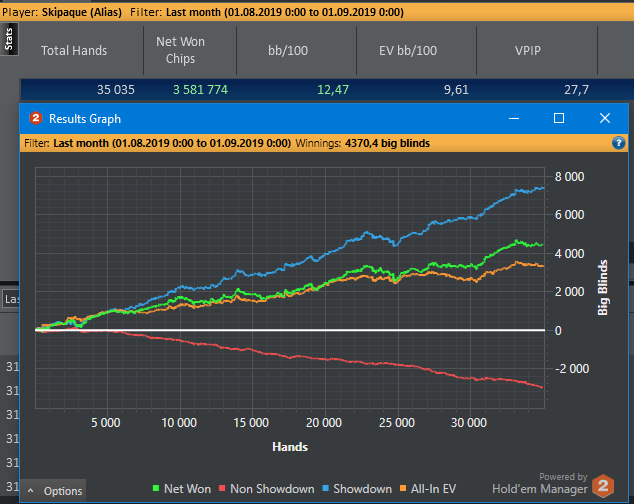Toggle the Non Showdown legend series
Viewport: 634px width, 504px height.
[266, 489]
